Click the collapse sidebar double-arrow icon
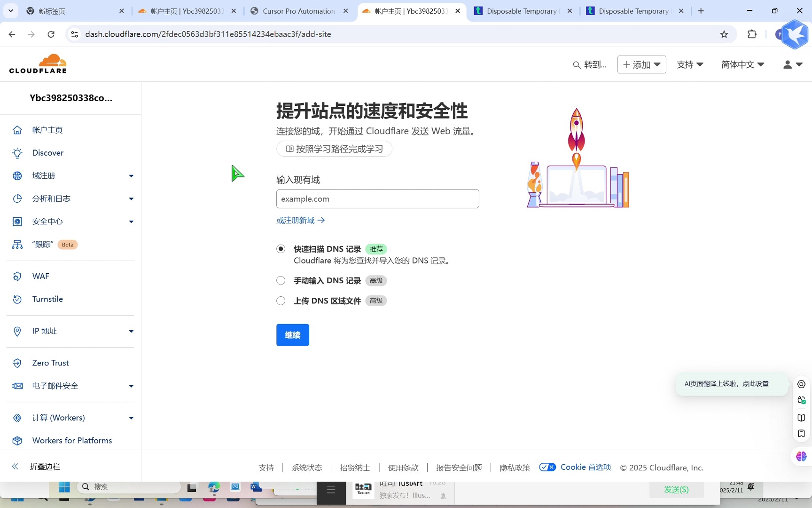 (15, 467)
